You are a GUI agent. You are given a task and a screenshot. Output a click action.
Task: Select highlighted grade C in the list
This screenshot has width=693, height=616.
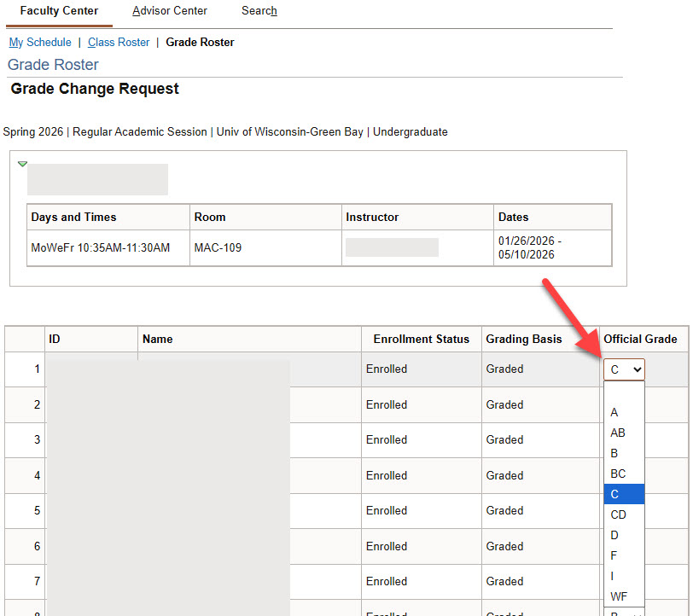[624, 494]
